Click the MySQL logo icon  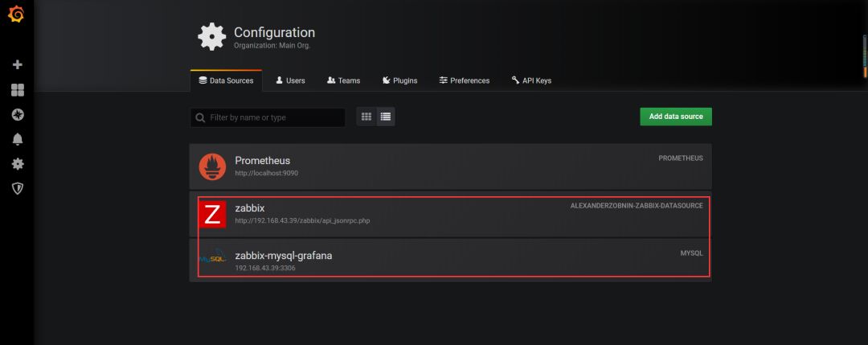coord(212,258)
